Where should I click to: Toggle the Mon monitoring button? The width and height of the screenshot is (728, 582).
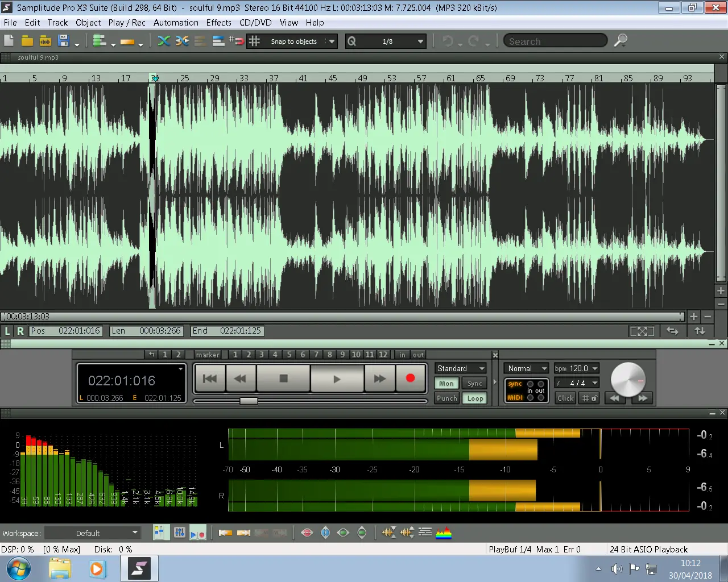(446, 384)
